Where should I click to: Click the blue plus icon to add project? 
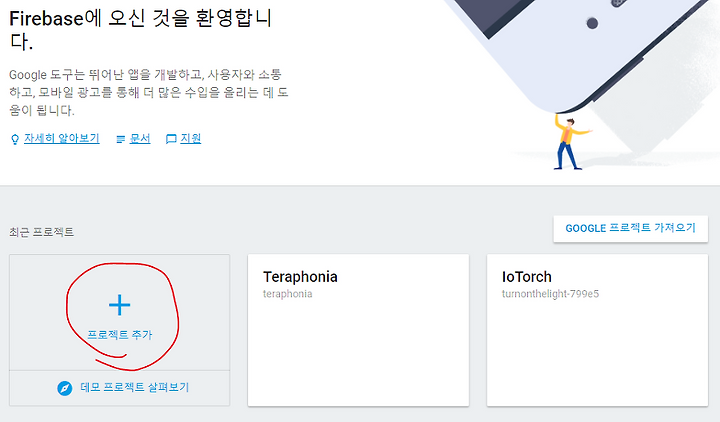[x=119, y=305]
